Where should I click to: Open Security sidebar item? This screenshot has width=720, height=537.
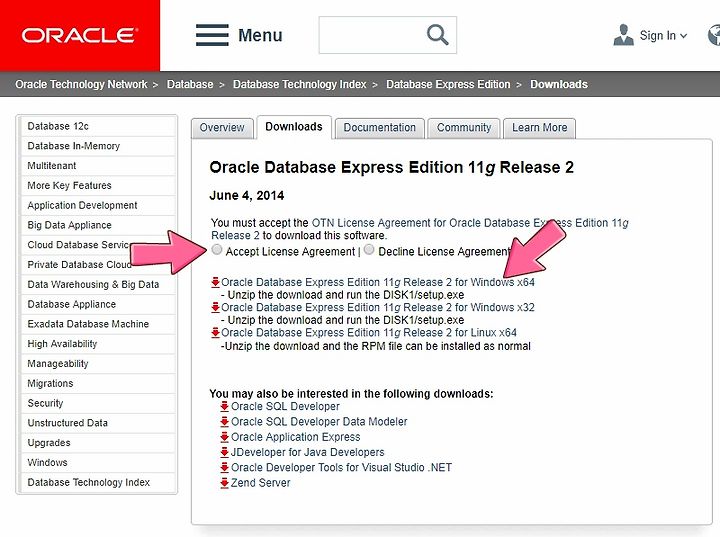point(98,403)
